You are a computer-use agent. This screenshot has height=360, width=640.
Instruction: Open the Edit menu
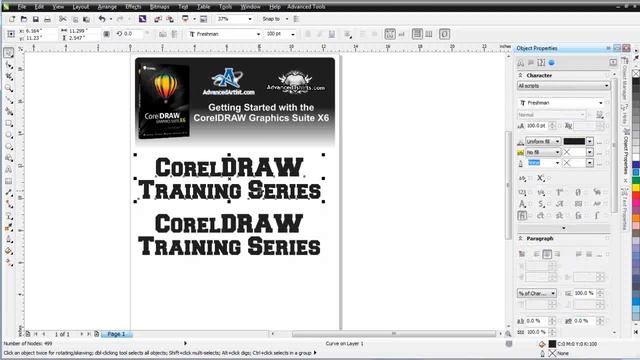tap(39, 7)
